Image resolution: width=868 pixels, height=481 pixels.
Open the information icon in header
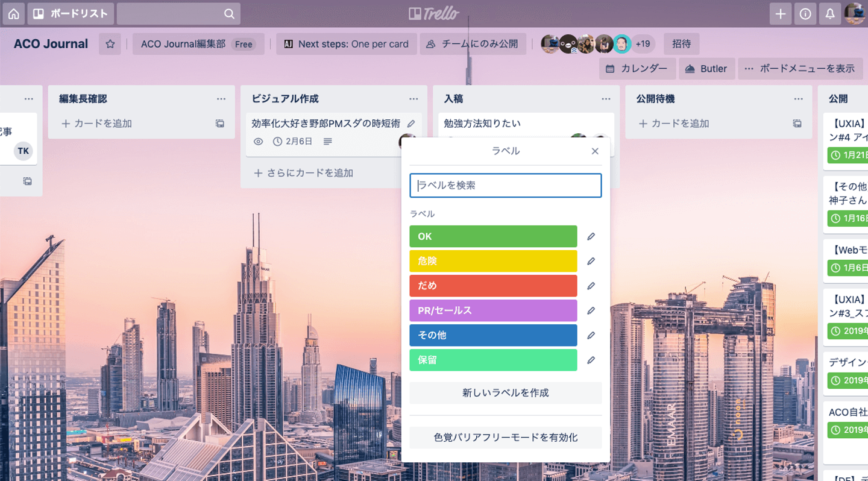(805, 14)
